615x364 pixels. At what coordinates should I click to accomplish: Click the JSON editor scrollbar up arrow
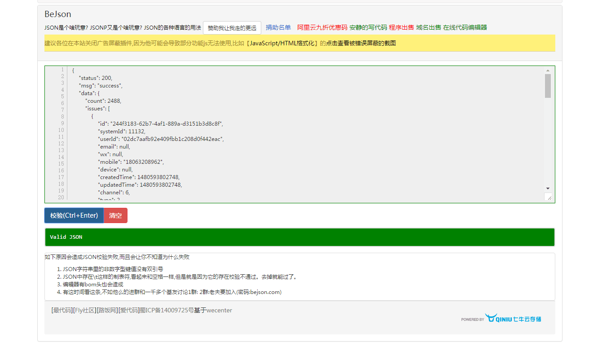coord(548,70)
